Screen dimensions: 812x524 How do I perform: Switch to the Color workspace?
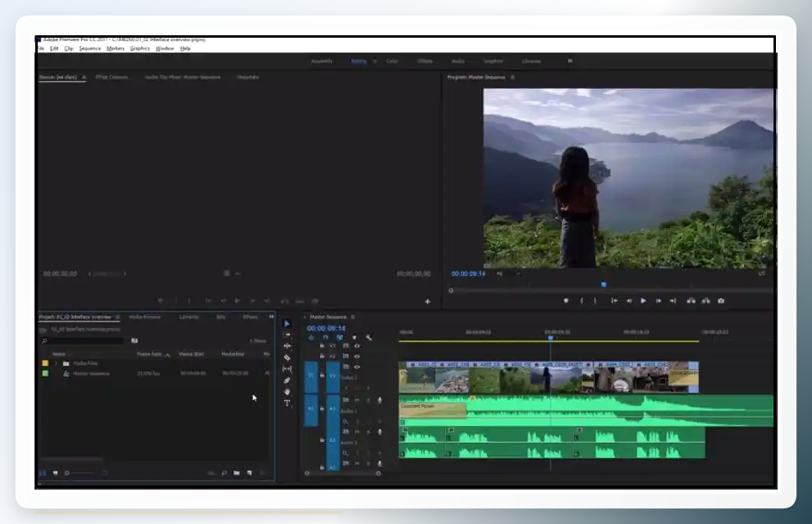click(392, 62)
